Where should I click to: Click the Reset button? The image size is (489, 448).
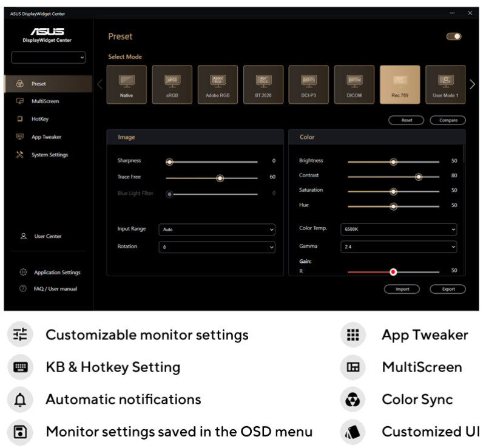point(406,120)
